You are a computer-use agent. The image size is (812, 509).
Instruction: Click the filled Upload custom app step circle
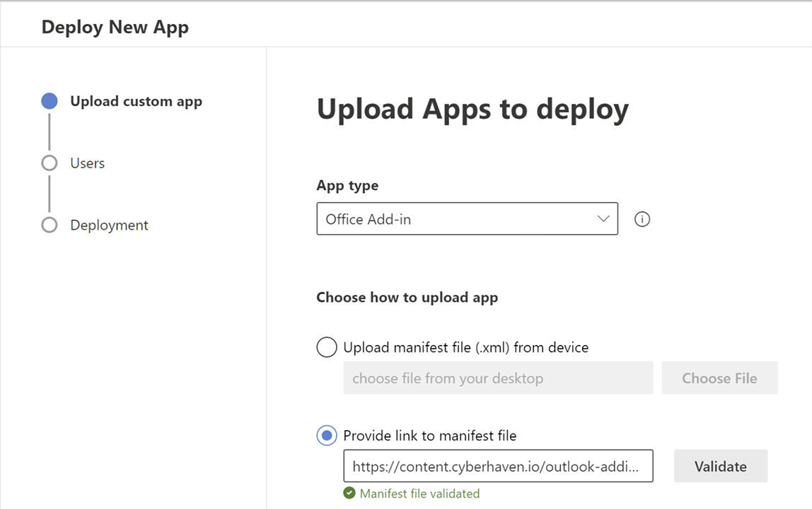point(50,101)
